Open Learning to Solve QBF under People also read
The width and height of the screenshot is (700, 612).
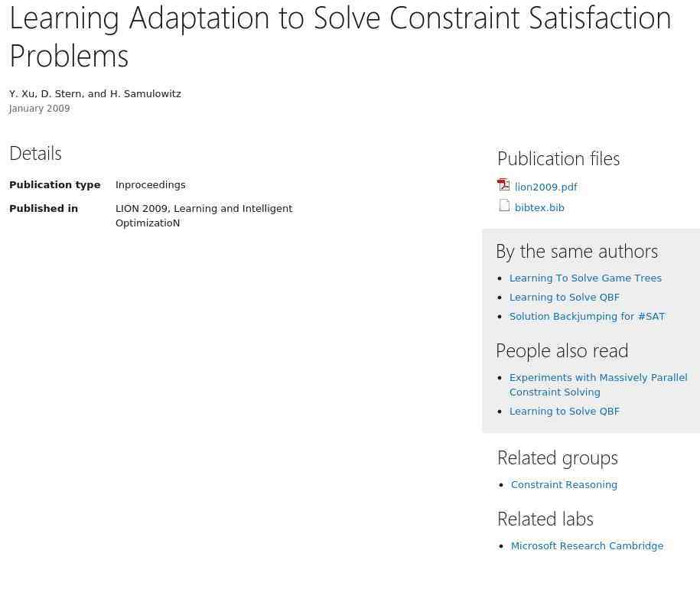pyautogui.click(x=564, y=412)
